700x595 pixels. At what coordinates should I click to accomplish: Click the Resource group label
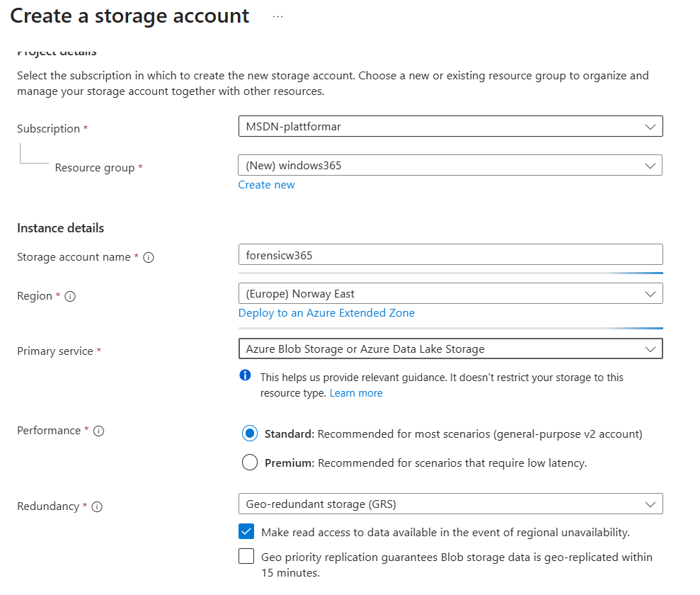(x=95, y=168)
